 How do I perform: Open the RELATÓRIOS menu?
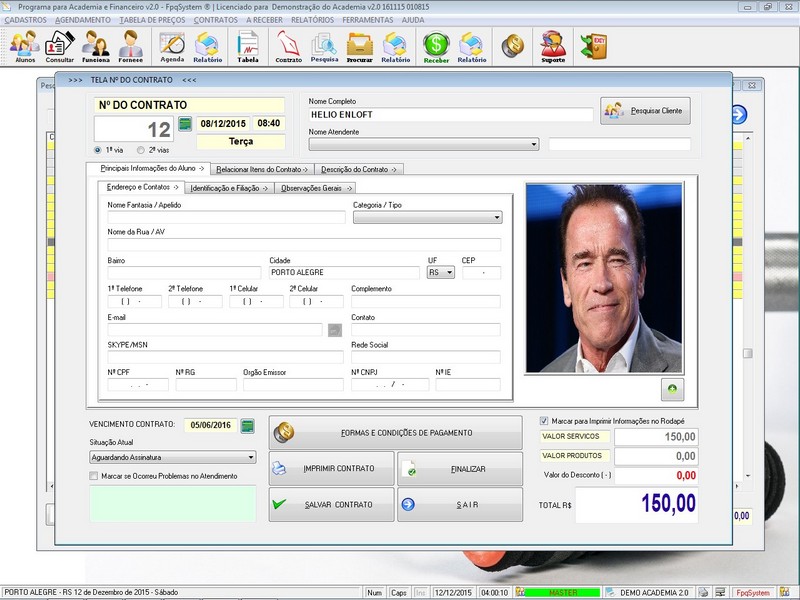coord(313,19)
